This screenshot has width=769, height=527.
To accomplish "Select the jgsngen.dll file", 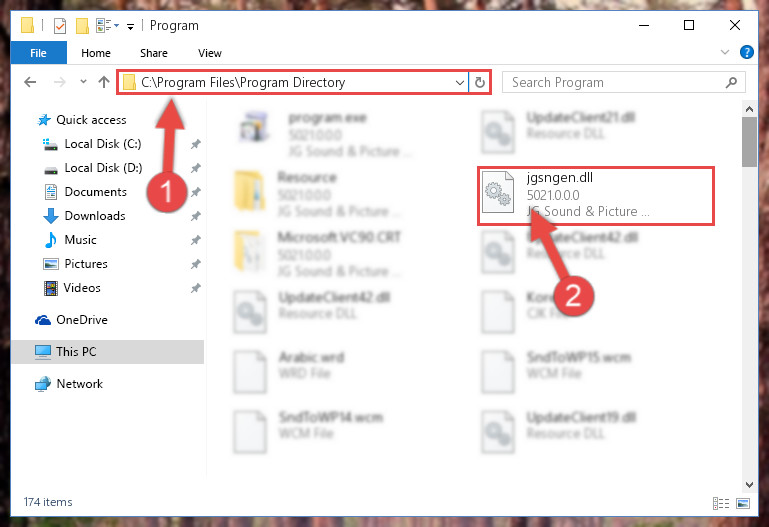I will (595, 196).
